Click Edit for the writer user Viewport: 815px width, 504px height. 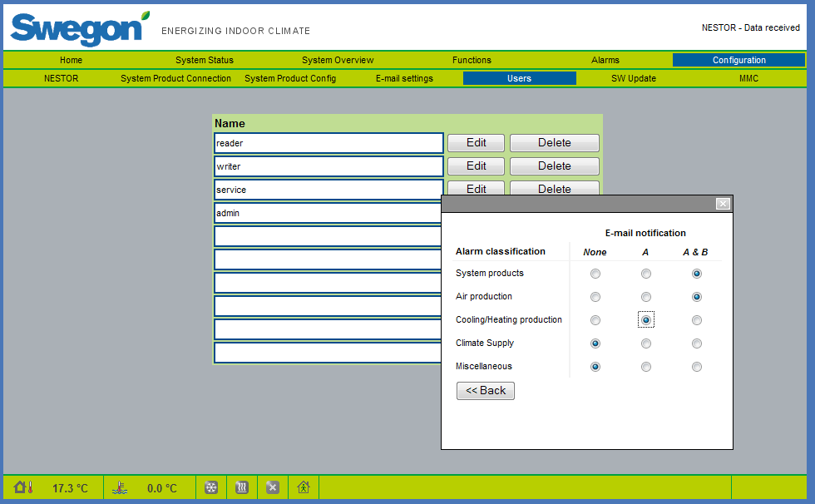[476, 166]
